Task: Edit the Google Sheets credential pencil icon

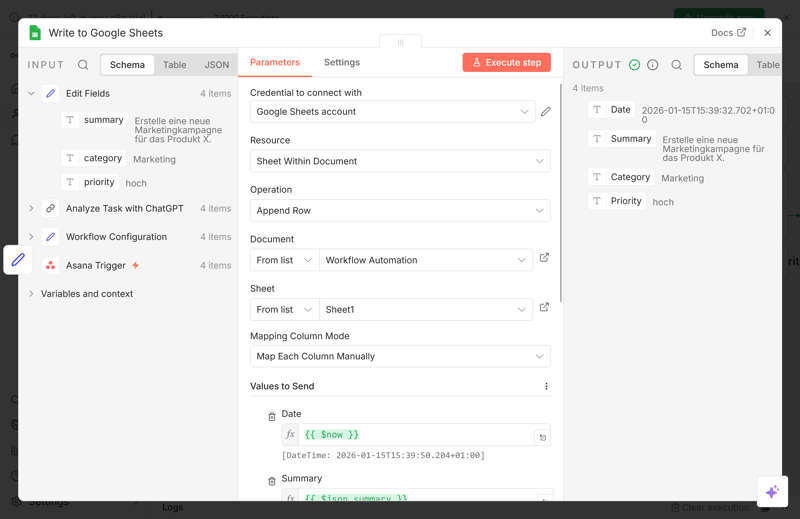Action: click(545, 112)
